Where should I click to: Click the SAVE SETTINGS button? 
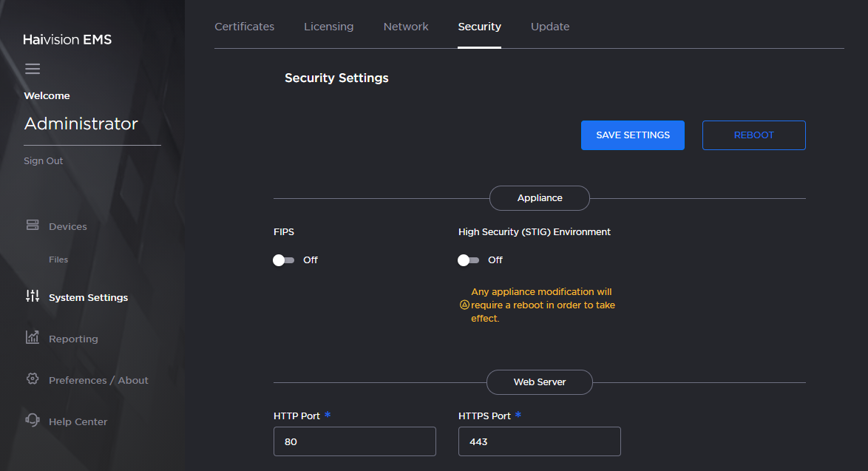[x=632, y=135]
